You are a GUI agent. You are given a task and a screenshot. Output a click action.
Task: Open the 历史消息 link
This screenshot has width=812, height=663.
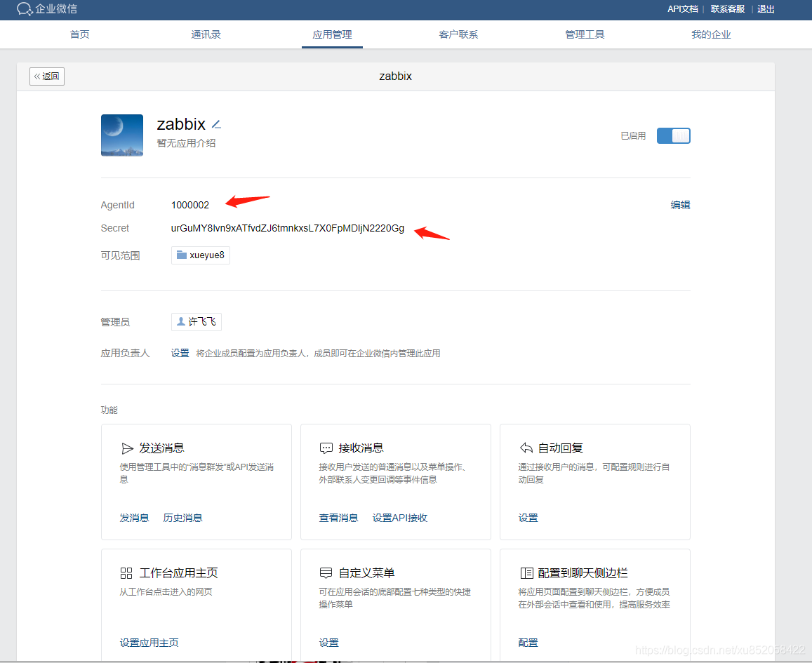182,518
